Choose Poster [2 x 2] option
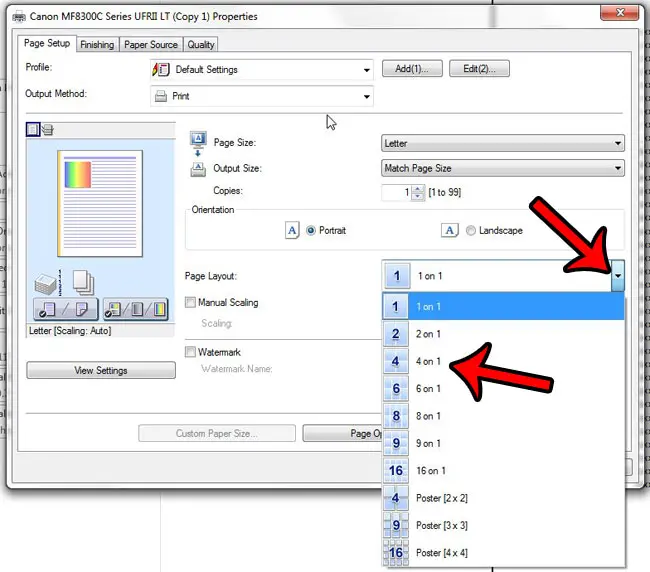 pos(503,498)
